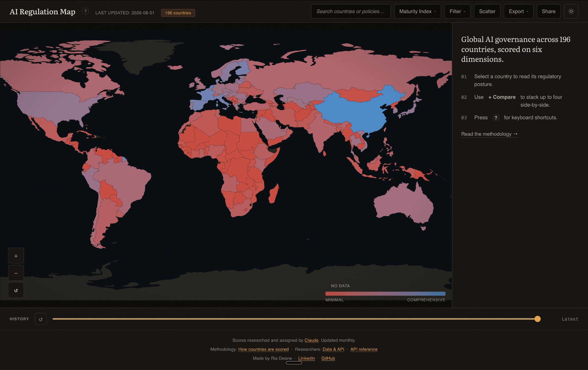Focus the Search countries or policies field
The height and width of the screenshot is (370, 588).
pyautogui.click(x=351, y=11)
